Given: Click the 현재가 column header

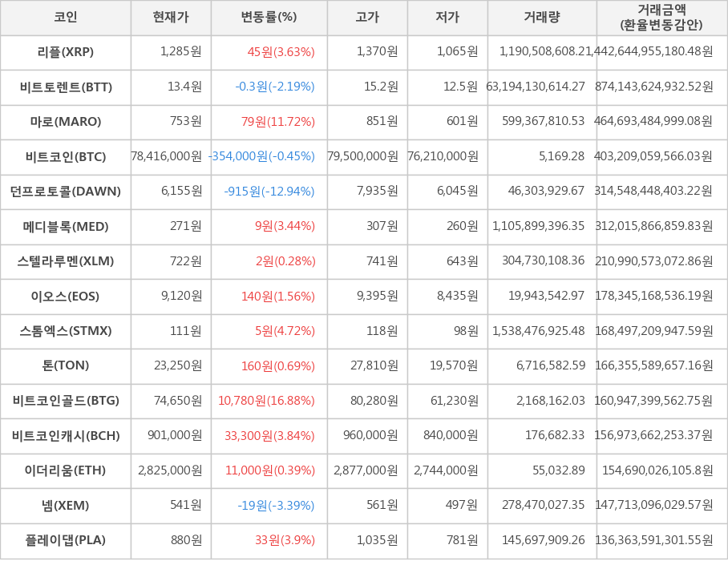Looking at the screenshot, I should click(x=171, y=18).
